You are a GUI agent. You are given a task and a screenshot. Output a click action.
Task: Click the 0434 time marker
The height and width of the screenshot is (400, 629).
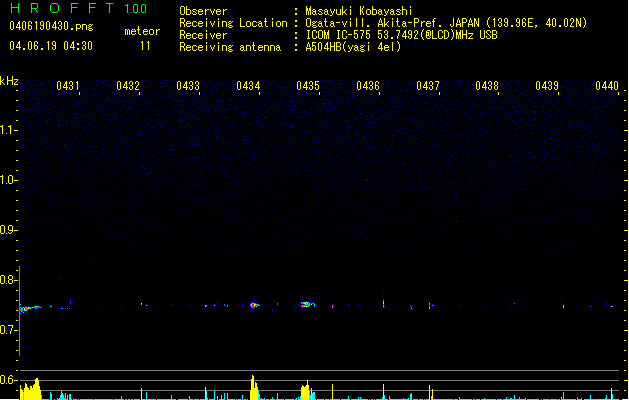click(x=248, y=86)
